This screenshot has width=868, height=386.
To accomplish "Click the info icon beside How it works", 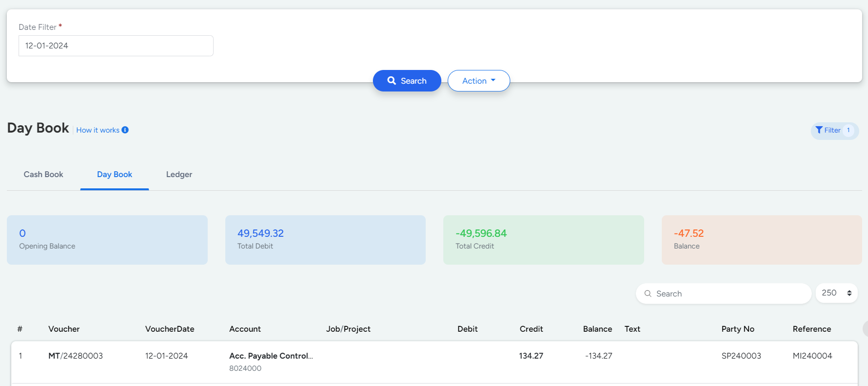I will [125, 130].
